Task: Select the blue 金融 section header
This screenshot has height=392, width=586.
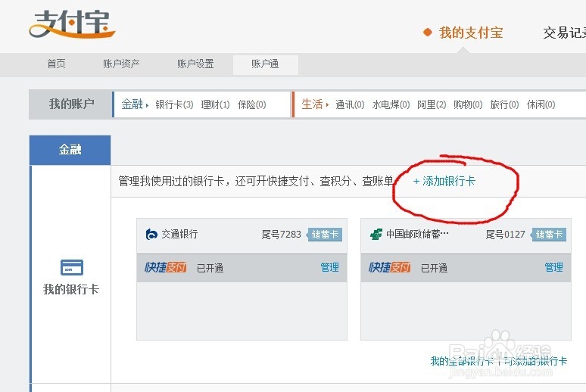Action: click(x=70, y=150)
